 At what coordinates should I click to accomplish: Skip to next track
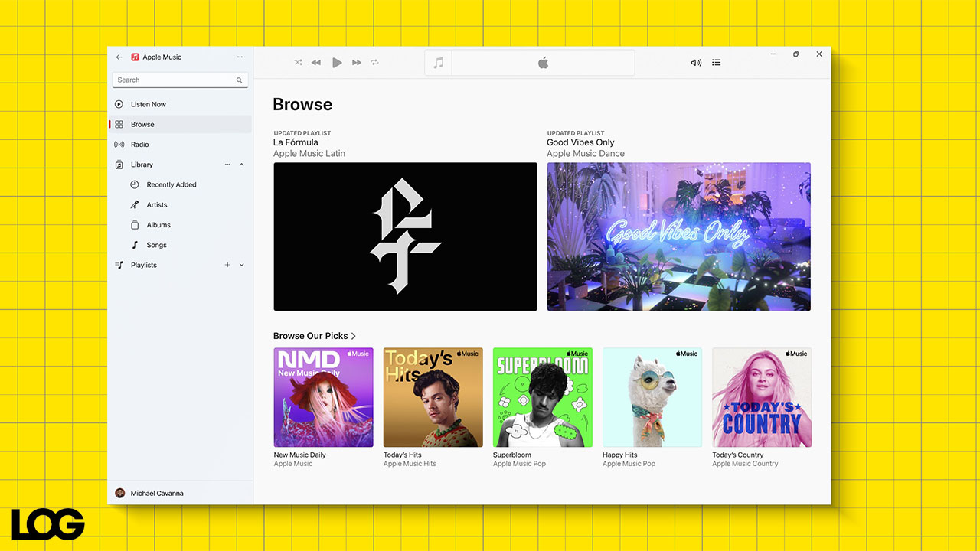[357, 63]
